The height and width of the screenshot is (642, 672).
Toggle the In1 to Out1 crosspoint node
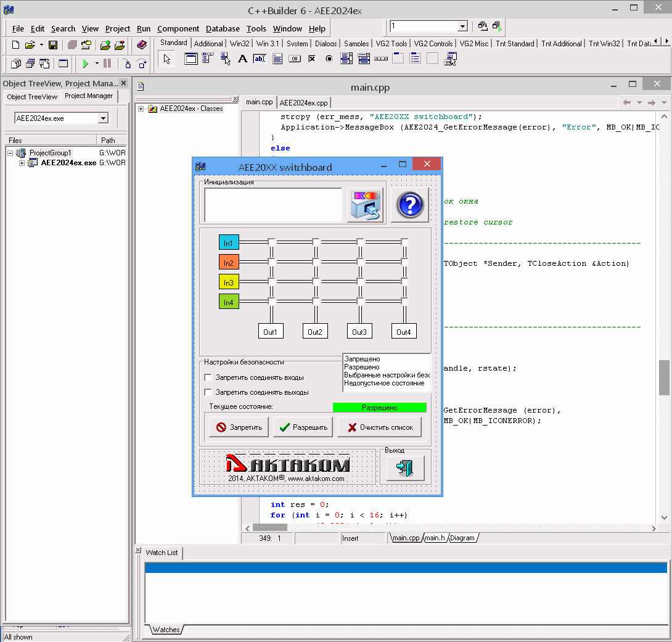[271, 242]
